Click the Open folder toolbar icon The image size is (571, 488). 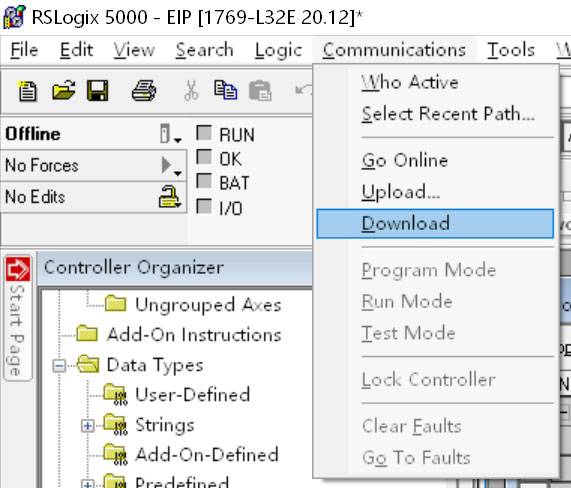tap(63, 90)
